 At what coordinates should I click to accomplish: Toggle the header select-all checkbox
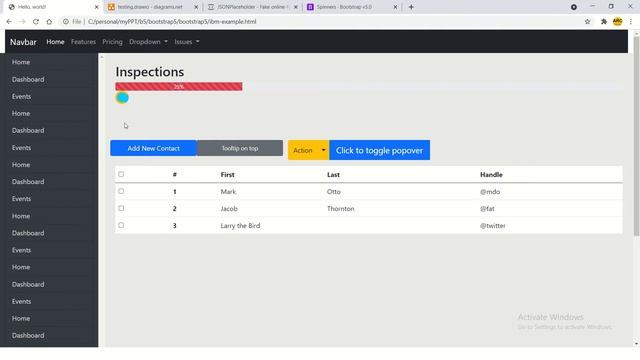pyautogui.click(x=121, y=174)
